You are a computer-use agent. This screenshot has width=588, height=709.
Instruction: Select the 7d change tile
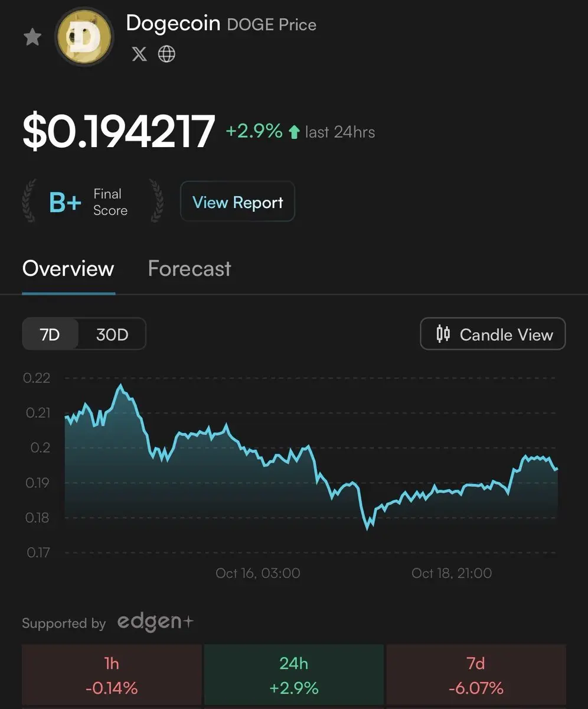click(475, 676)
